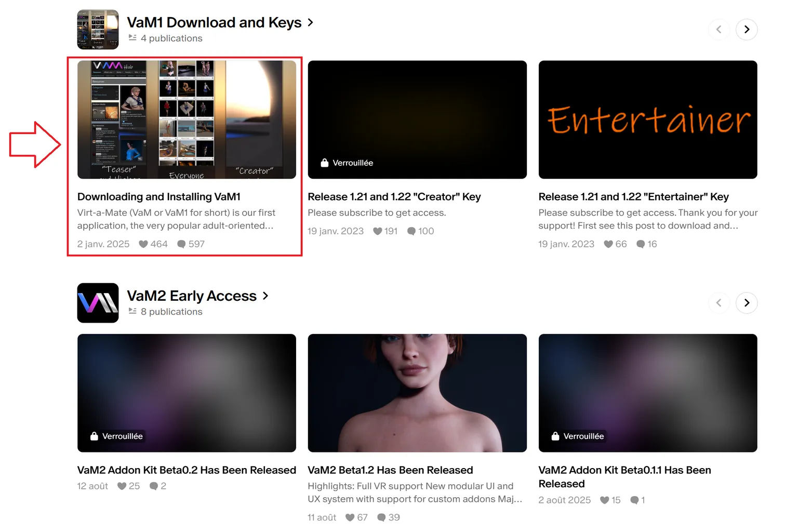
Task: Click the comment icon showing 16 comments
Action: tap(641, 244)
